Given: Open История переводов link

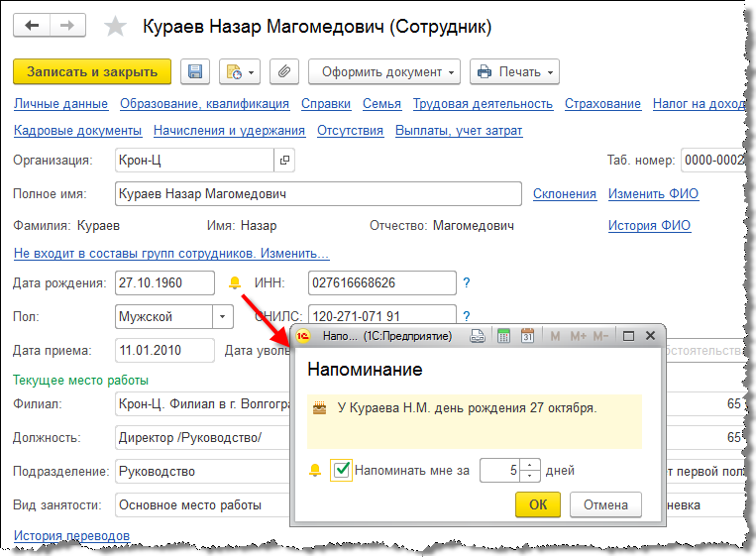Looking at the screenshot, I should (x=71, y=535).
